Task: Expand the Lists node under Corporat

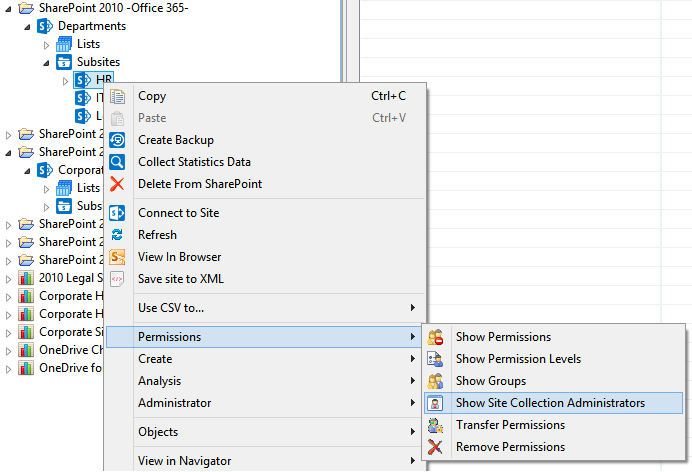Action: click(46, 189)
